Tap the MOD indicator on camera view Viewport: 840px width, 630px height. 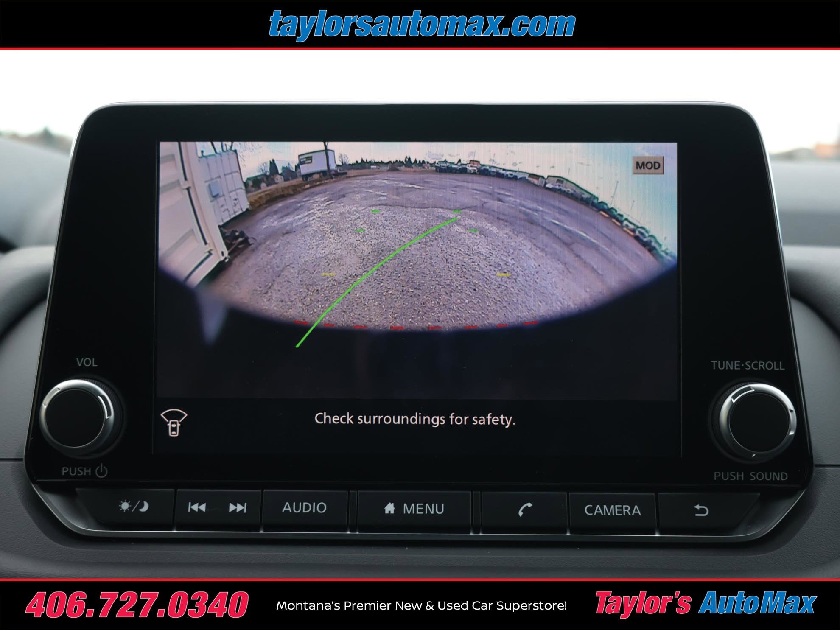pyautogui.click(x=648, y=165)
